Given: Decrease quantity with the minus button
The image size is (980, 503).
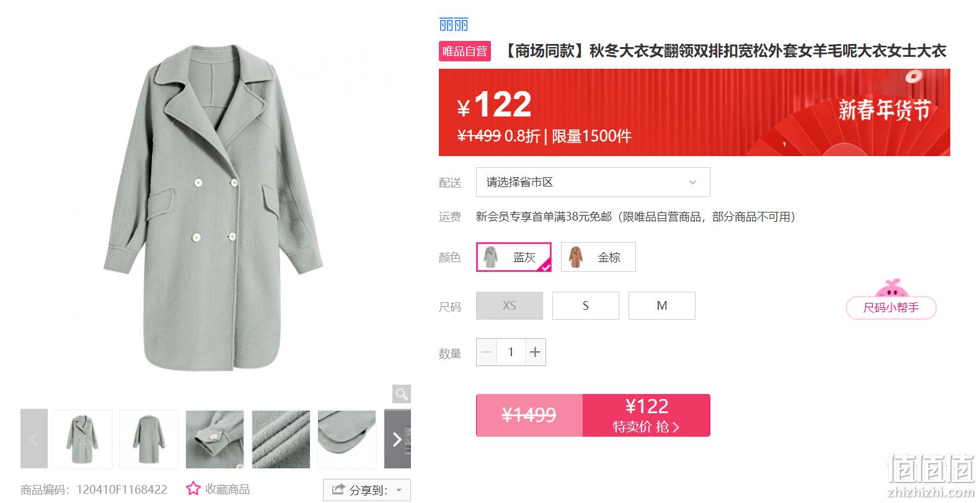Looking at the screenshot, I should point(487,352).
